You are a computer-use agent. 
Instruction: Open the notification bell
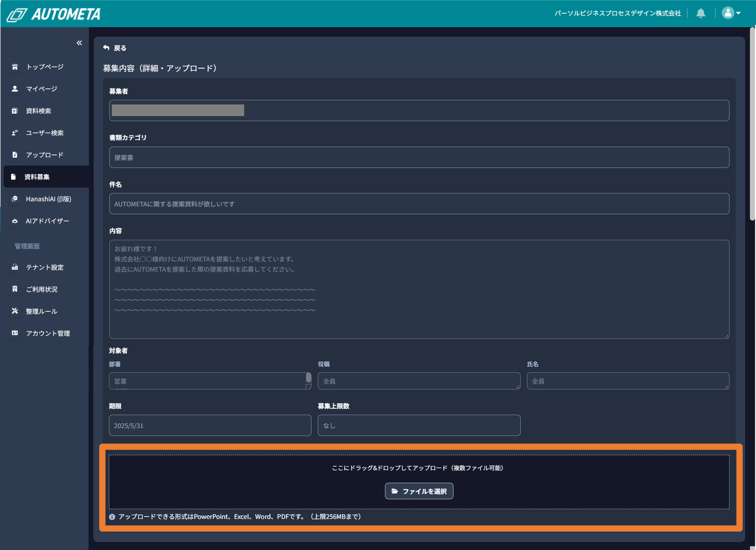pyautogui.click(x=701, y=13)
